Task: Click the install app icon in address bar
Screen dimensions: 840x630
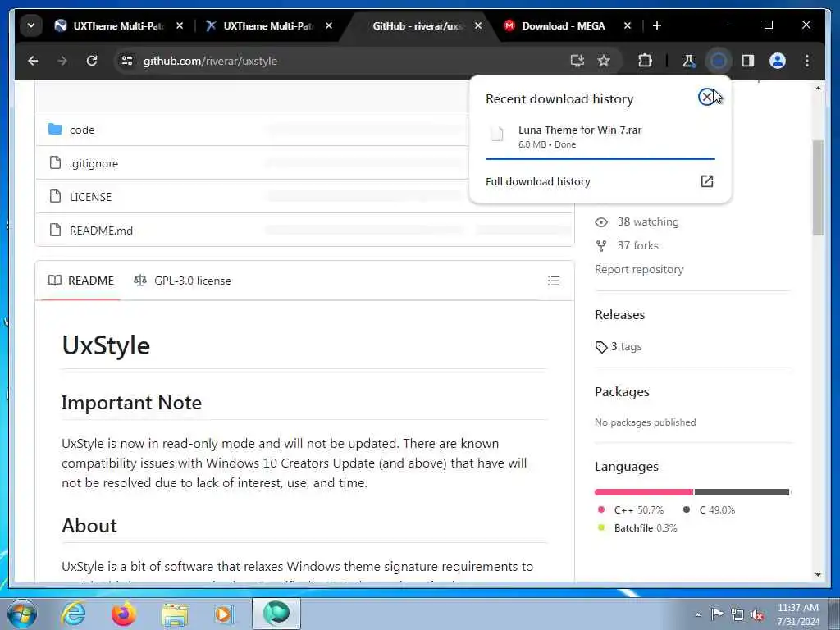Action: (577, 61)
